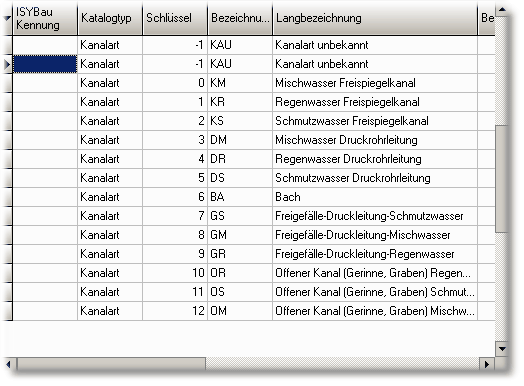
Task: Click the 'GM' Bezeichnung cell
Action: pos(240,235)
